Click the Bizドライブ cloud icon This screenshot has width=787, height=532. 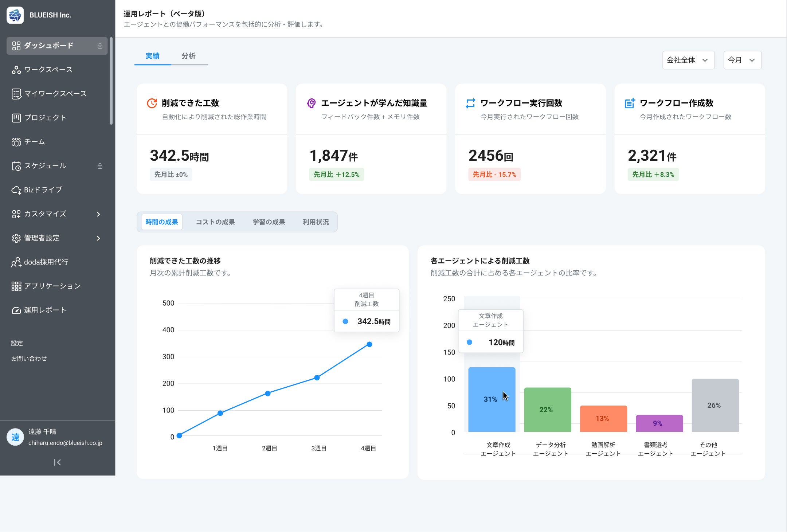16,190
